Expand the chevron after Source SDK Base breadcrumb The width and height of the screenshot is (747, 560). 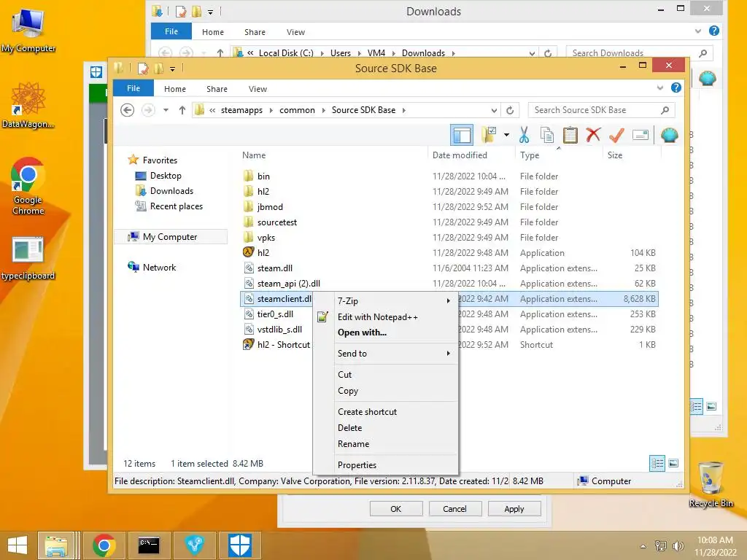pyautogui.click(x=404, y=111)
